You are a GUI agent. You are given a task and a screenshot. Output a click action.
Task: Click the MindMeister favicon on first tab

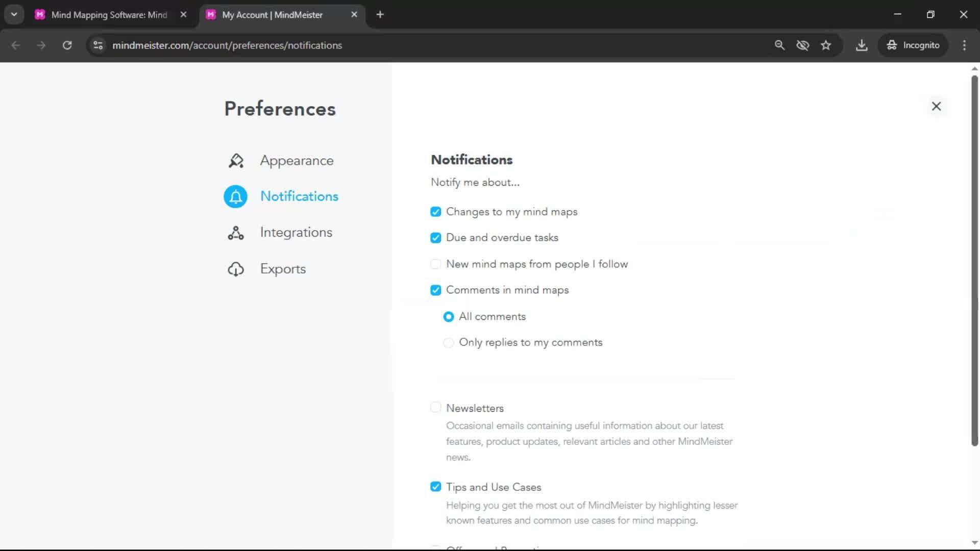click(x=40, y=15)
